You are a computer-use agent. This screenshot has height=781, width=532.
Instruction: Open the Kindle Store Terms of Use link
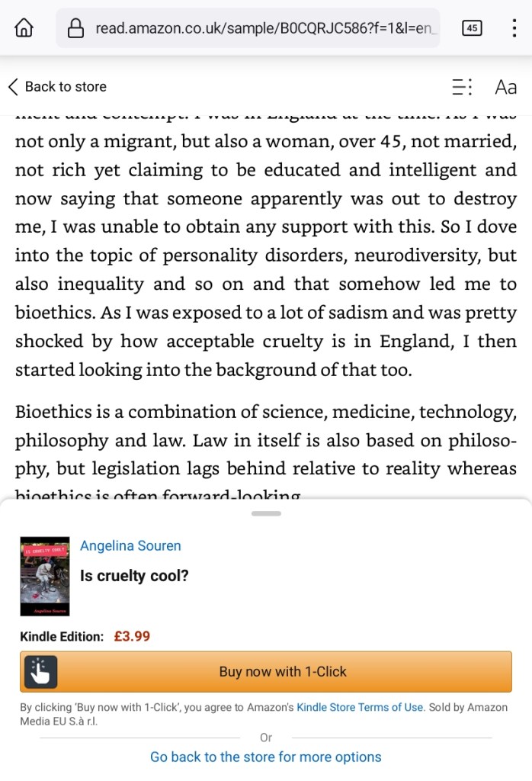pyautogui.click(x=360, y=707)
